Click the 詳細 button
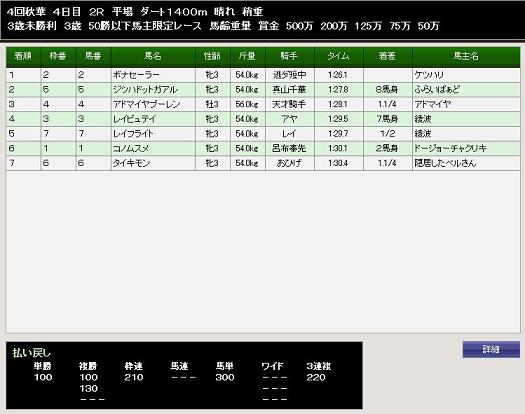 pyautogui.click(x=491, y=349)
